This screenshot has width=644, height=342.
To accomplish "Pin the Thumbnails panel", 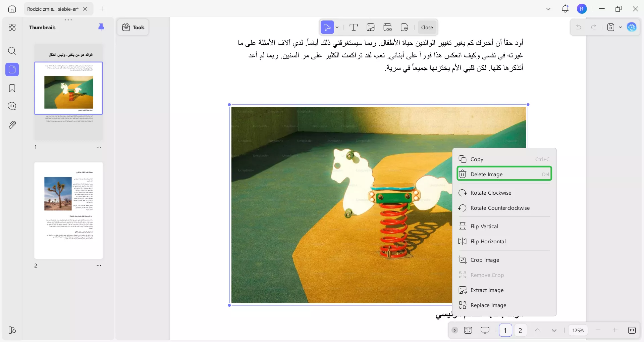I will pos(101,27).
